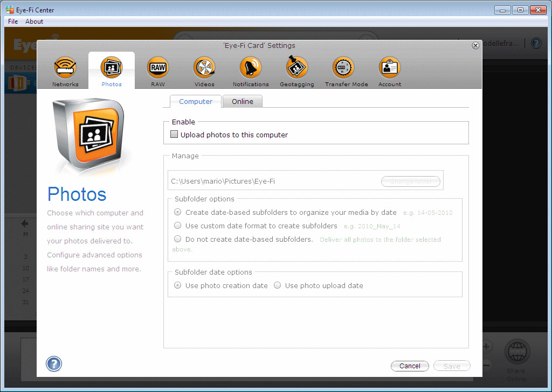Enable Upload photos to this computer
552x392 pixels.
pyautogui.click(x=174, y=134)
